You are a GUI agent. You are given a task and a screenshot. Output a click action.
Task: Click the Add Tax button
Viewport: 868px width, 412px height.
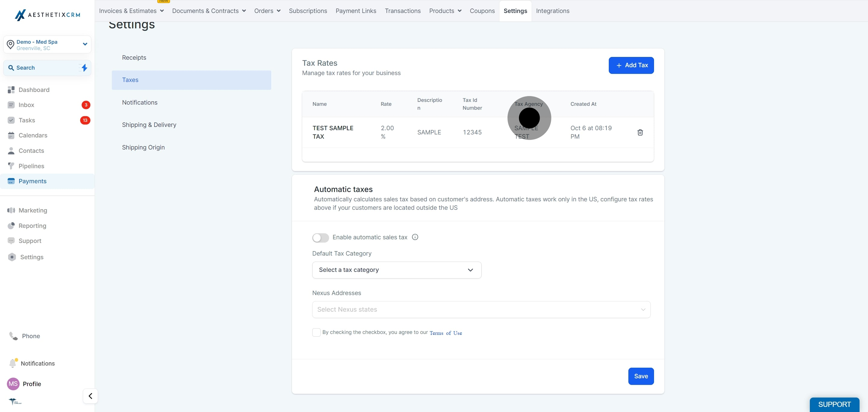[631, 65]
